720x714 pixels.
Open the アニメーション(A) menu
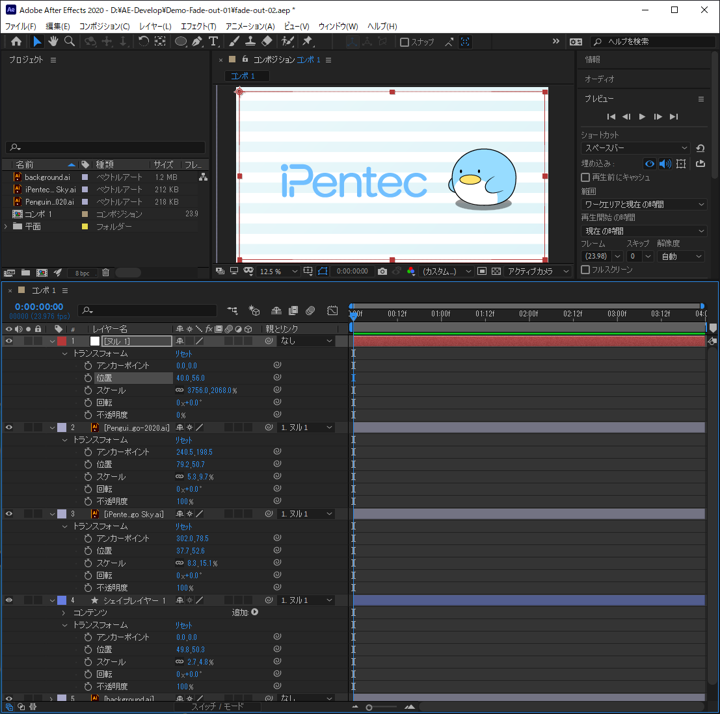pyautogui.click(x=250, y=26)
